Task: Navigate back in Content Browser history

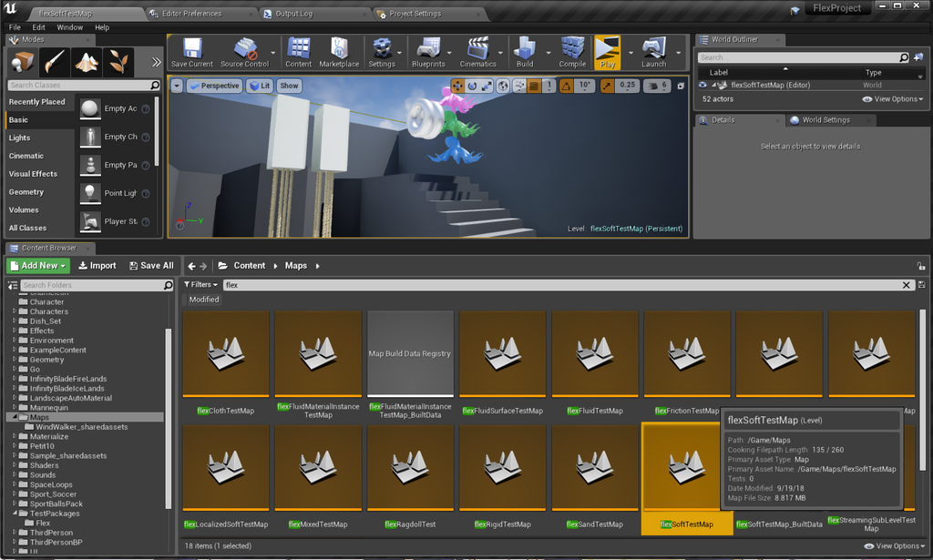Action: coord(191,266)
